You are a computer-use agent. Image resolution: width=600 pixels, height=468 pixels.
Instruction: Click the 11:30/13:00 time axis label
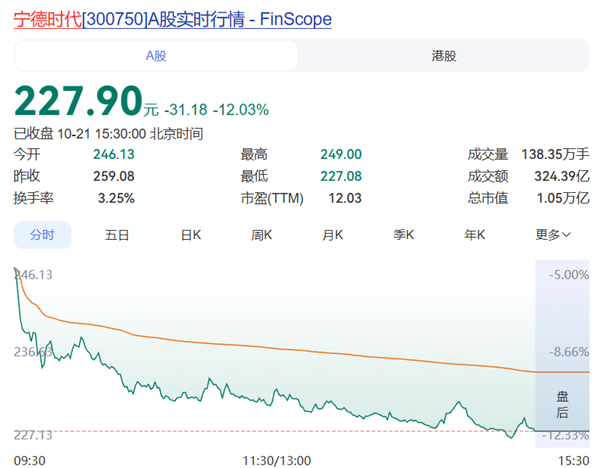click(277, 460)
